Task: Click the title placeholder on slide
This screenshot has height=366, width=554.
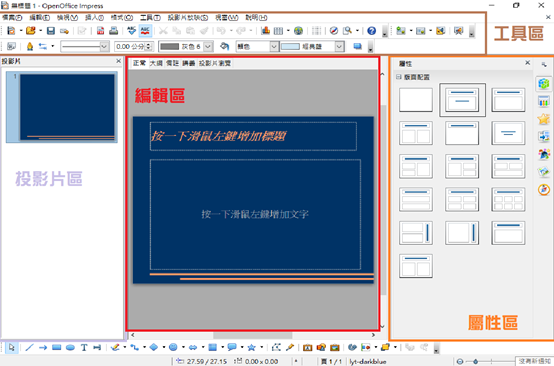Action: pyautogui.click(x=253, y=136)
